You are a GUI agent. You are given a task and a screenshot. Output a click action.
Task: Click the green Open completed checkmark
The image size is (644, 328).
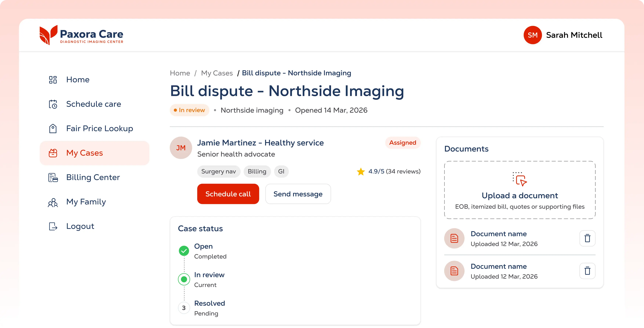[x=184, y=251]
